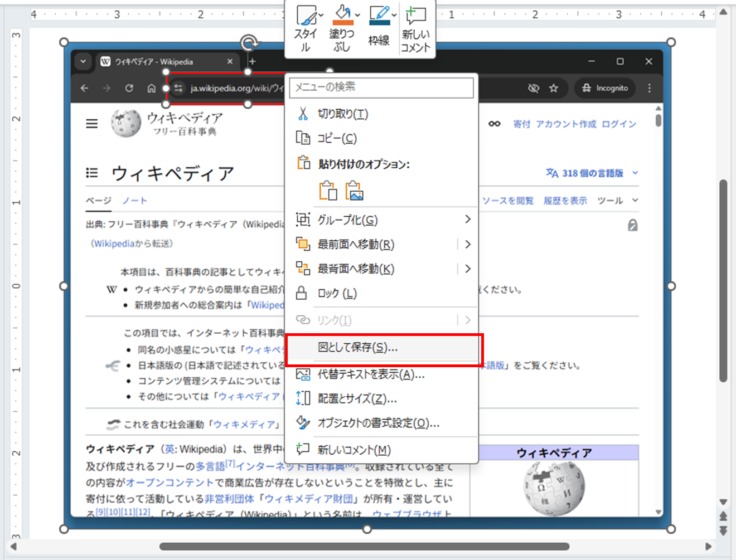The height and width of the screenshot is (560, 736).
Task: Click browser back arrow in embedded image
Action: [x=84, y=88]
